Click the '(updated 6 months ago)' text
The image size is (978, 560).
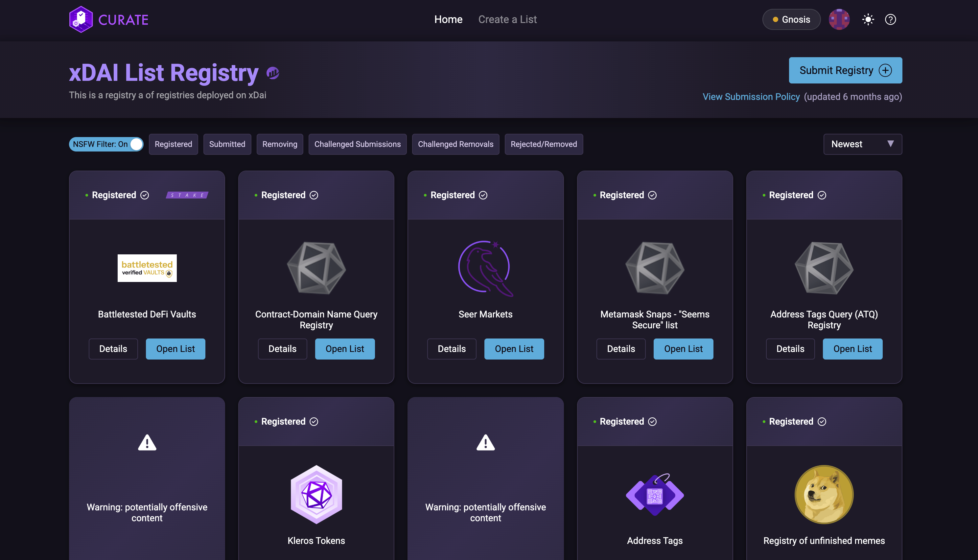pyautogui.click(x=852, y=97)
